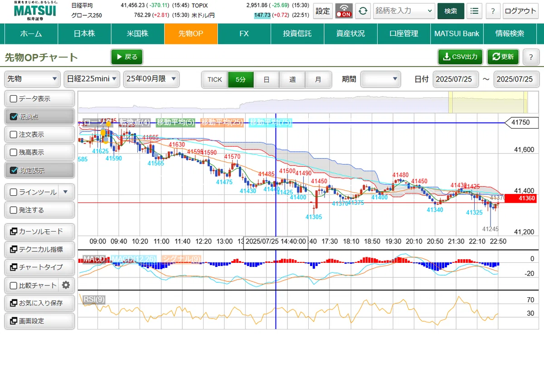The image size is (544, 392).
Task: Enable the ラインツール checkbox
Action: click(14, 192)
